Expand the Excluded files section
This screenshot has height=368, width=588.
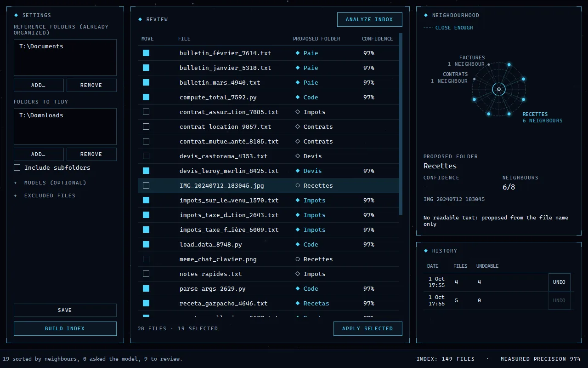pos(45,195)
